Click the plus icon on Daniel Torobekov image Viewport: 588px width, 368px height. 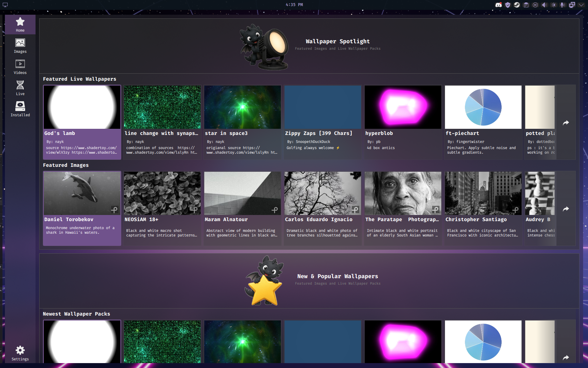click(x=114, y=210)
